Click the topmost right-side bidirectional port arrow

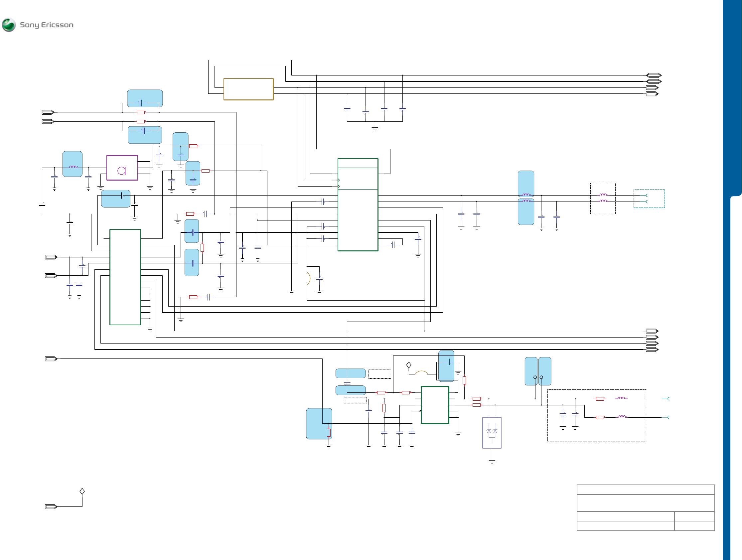654,75
